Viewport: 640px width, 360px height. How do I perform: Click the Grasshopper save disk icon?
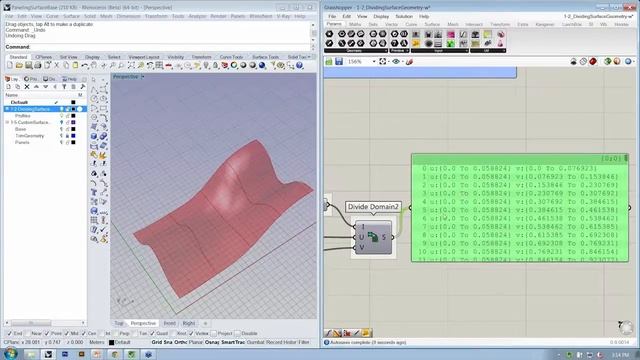(339, 62)
